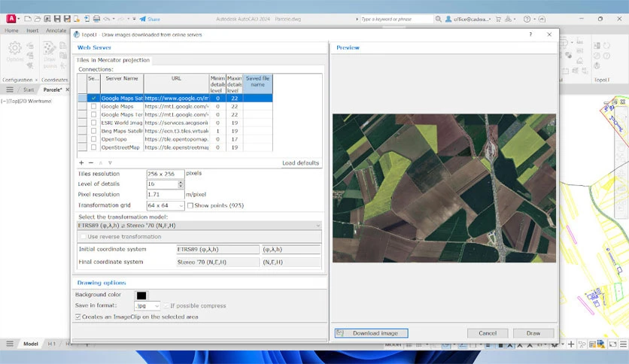Click the TopoLT Options gear icon

15,48
